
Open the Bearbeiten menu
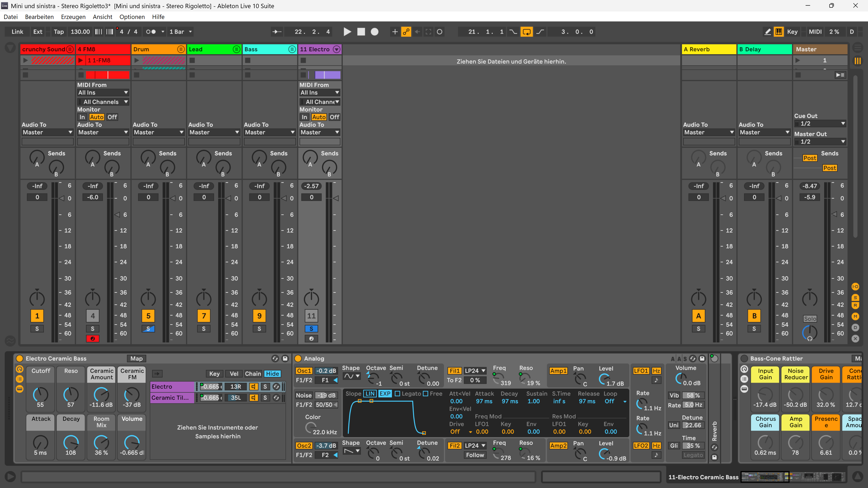pos(39,17)
